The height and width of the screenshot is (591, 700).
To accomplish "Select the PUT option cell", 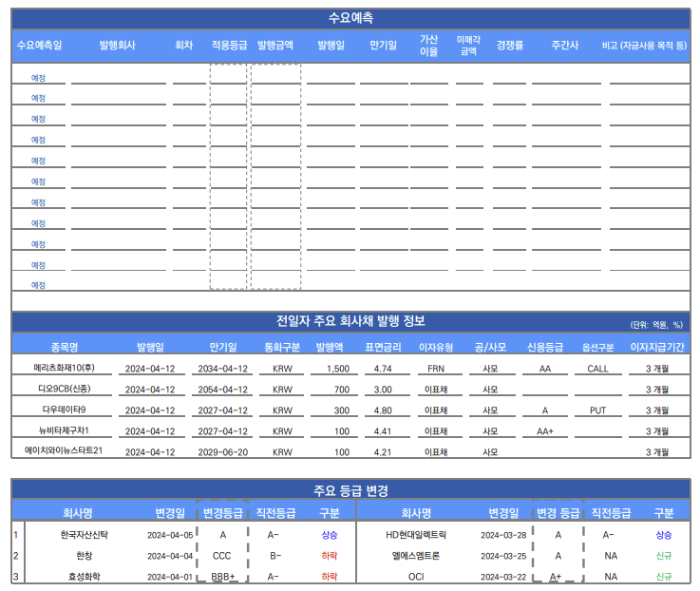I will pos(597,410).
